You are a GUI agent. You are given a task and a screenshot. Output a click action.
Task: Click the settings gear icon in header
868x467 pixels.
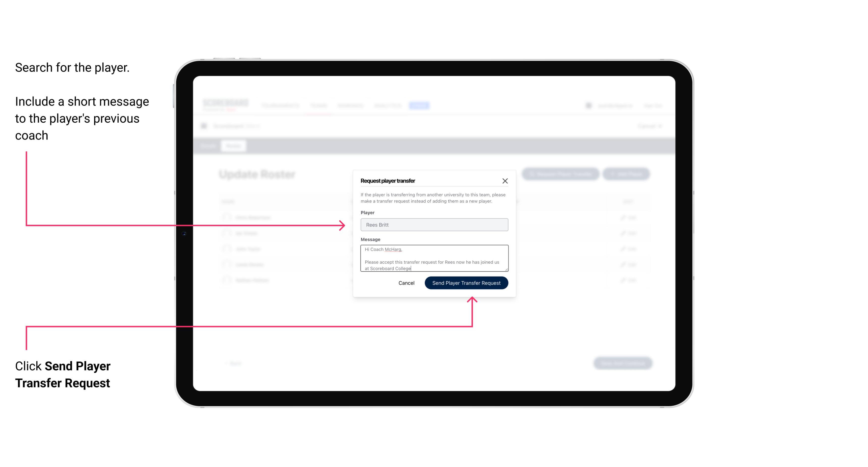pyautogui.click(x=588, y=105)
